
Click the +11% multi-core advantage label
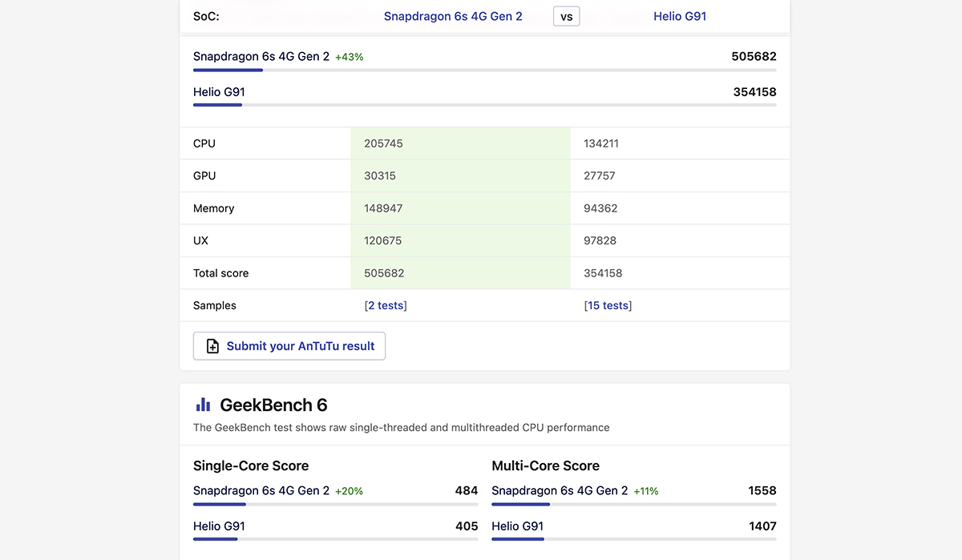pyautogui.click(x=646, y=491)
